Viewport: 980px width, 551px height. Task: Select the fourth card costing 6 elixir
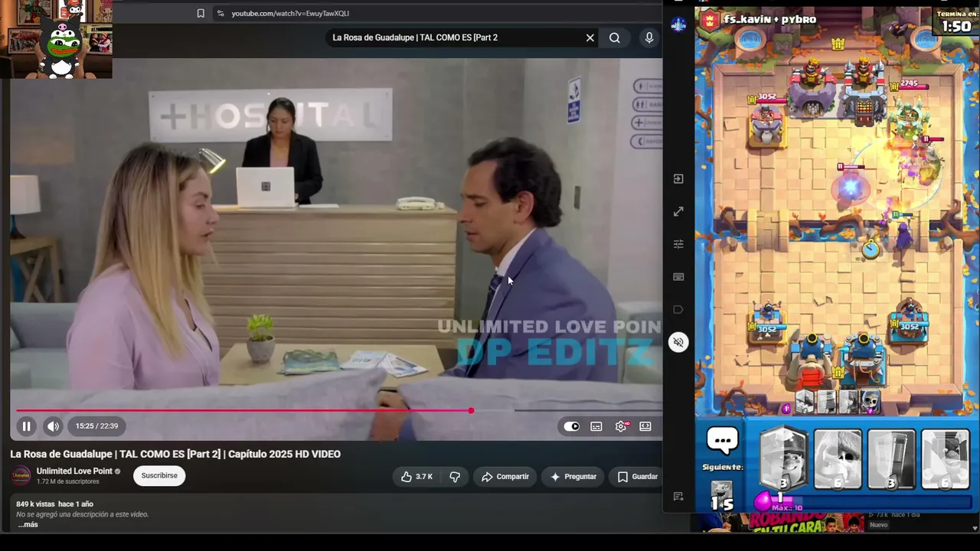point(946,458)
